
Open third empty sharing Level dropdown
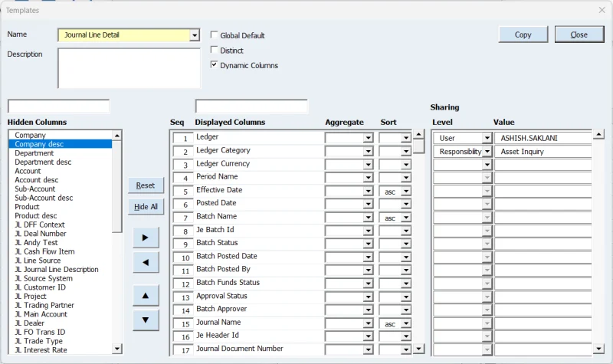(487, 165)
